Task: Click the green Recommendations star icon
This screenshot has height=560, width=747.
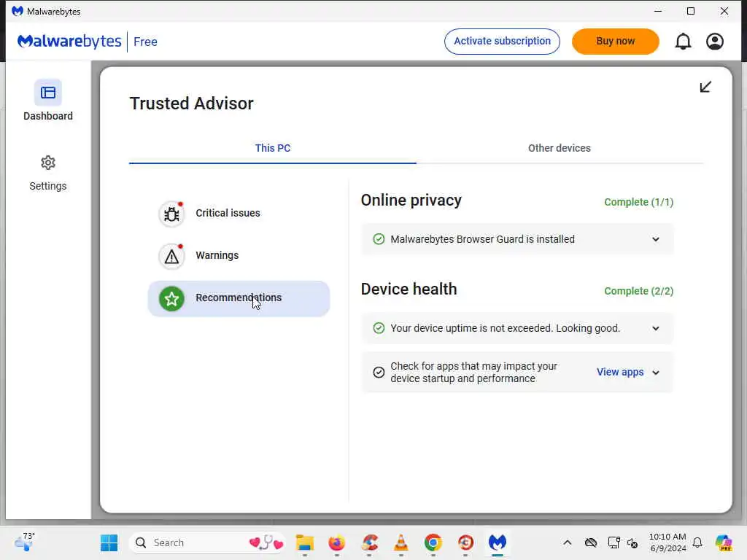Action: [171, 298]
